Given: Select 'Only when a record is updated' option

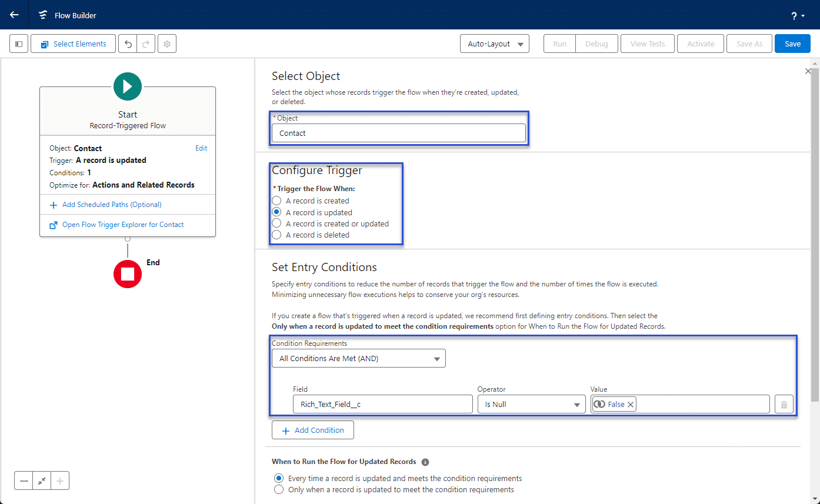Looking at the screenshot, I should pyautogui.click(x=279, y=490).
